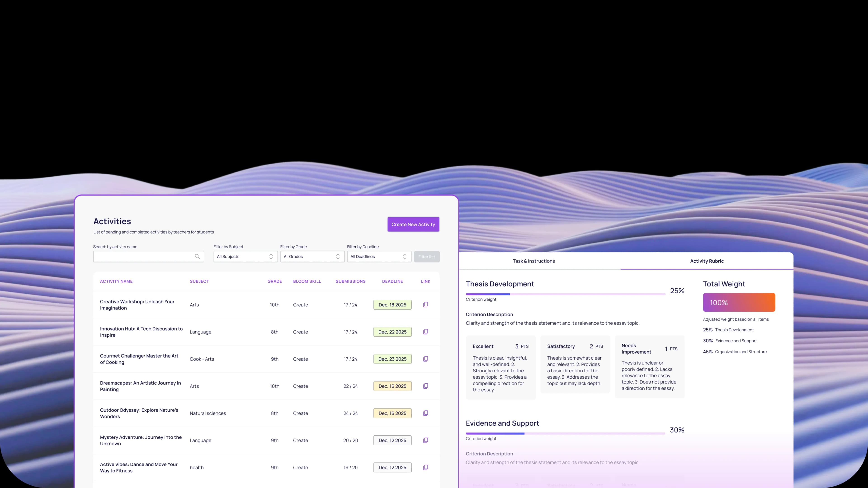The width and height of the screenshot is (868, 488).
Task: Click the search magnifier icon
Action: (x=197, y=257)
